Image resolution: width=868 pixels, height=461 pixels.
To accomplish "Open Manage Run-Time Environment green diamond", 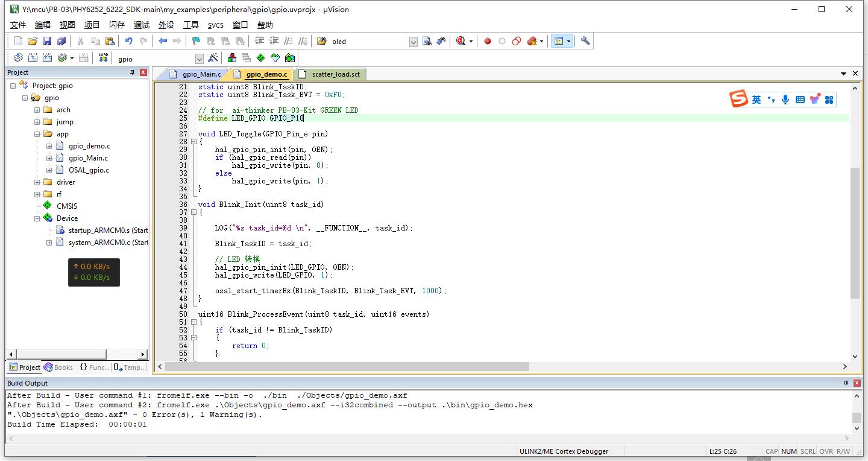I will coord(261,58).
